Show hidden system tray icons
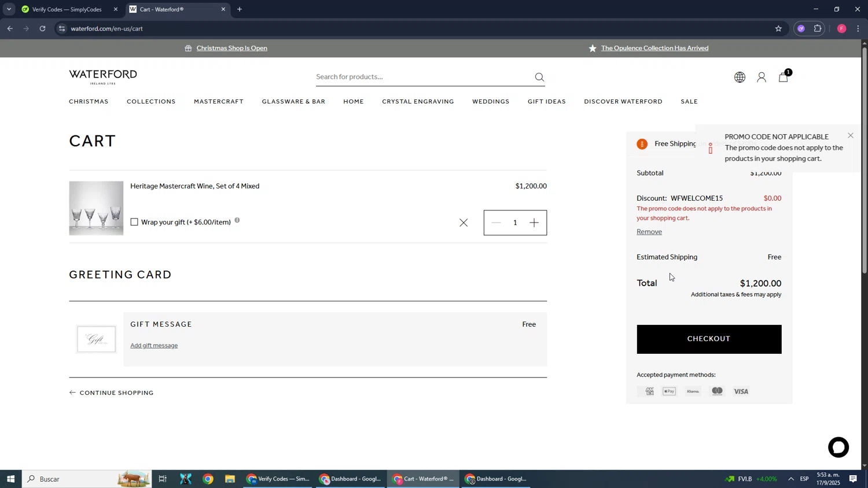 [x=790, y=479]
